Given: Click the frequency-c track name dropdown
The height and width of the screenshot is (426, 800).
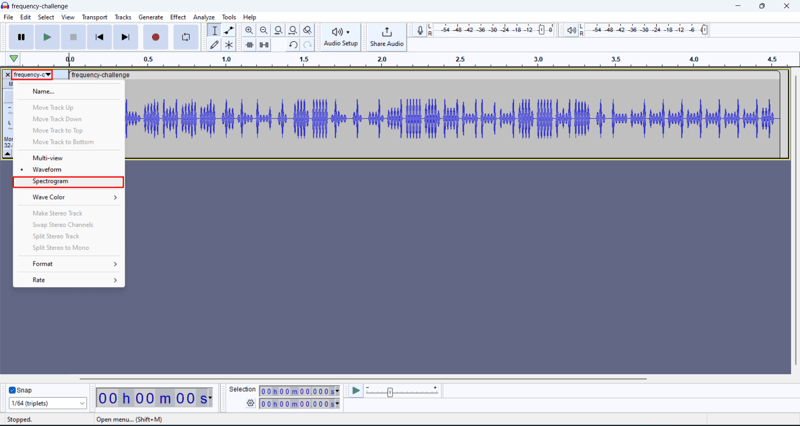Looking at the screenshot, I should tap(32, 74).
